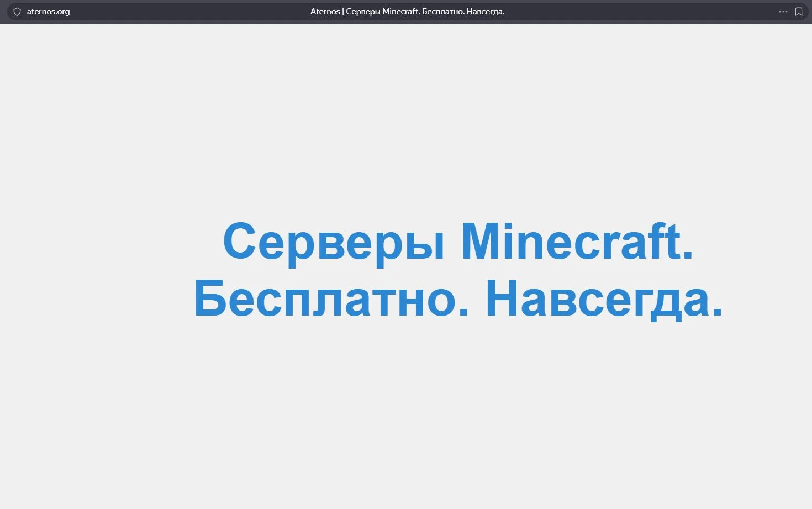Click the page title "Aternos | Серверы Minecraft. Бесплатно. Навсегда."

[407, 12]
